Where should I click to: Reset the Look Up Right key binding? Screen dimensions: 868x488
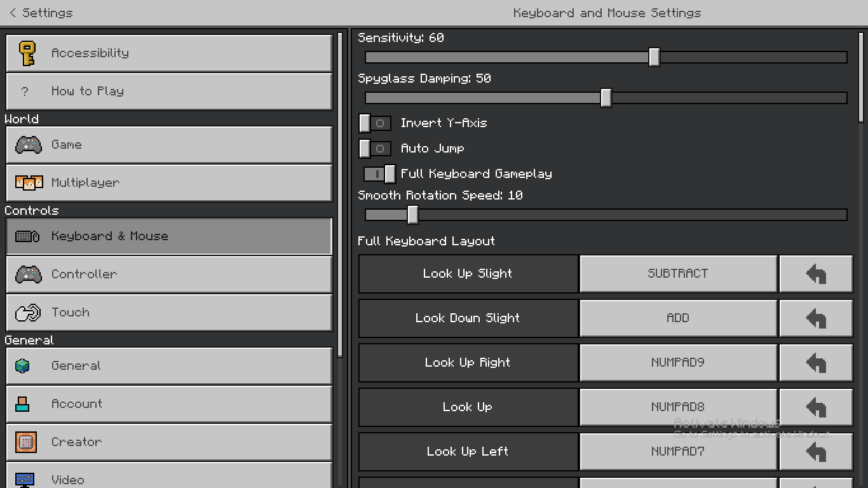tap(816, 363)
